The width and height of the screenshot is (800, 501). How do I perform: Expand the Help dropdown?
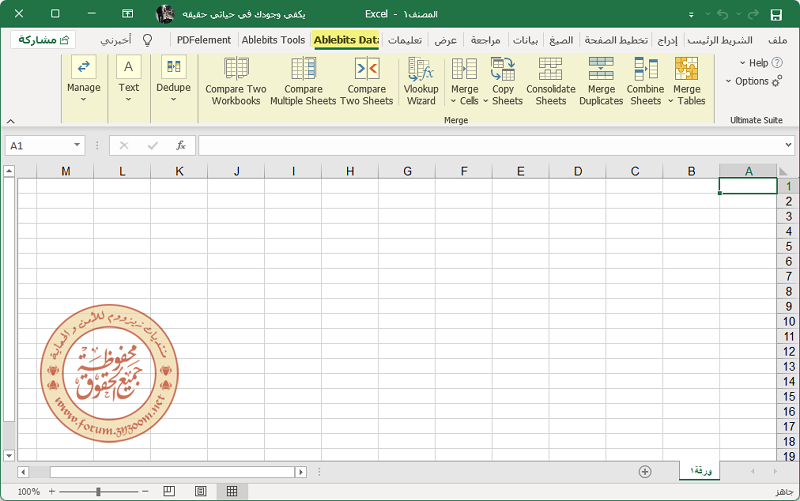(742, 63)
